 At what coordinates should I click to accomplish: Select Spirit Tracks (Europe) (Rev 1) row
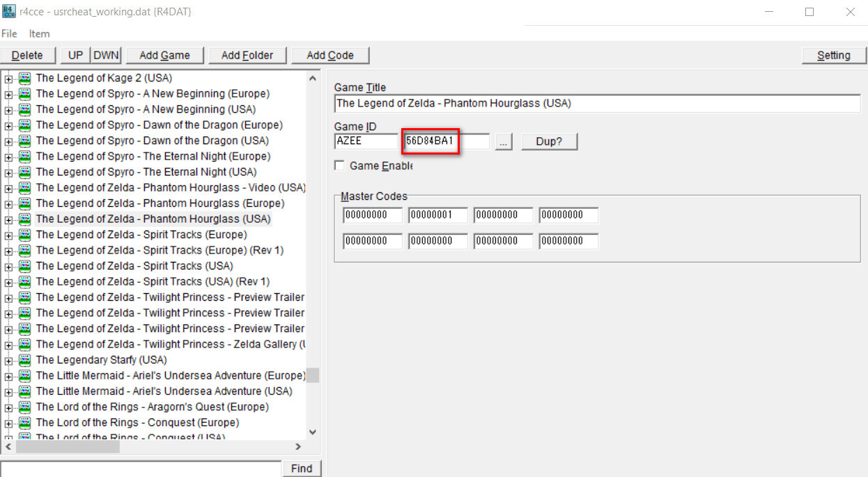coord(160,250)
